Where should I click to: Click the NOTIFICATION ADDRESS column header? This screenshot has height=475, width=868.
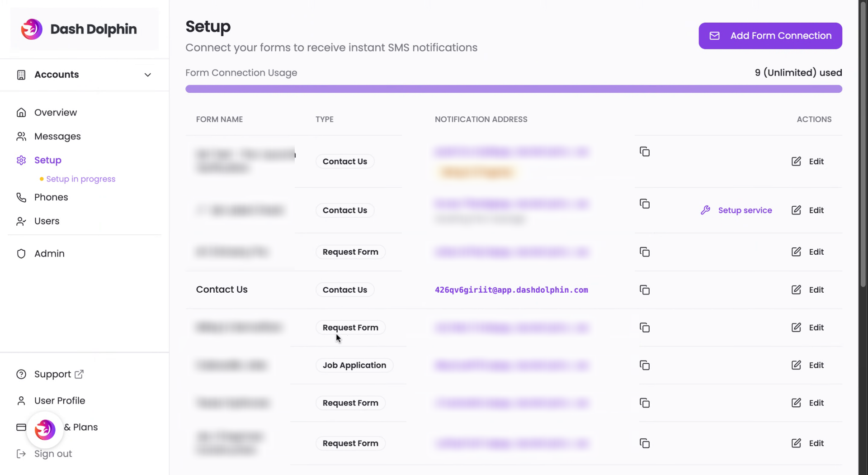click(x=481, y=119)
